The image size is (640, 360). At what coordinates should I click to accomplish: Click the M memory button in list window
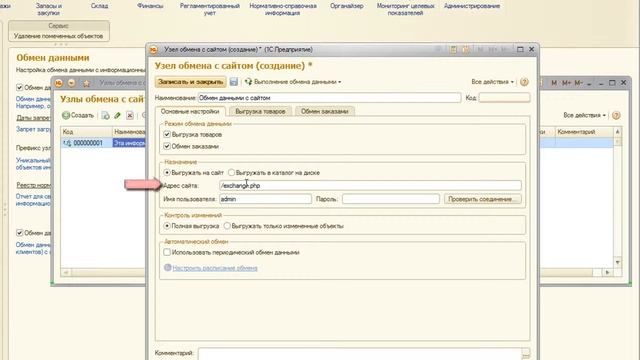[554, 83]
